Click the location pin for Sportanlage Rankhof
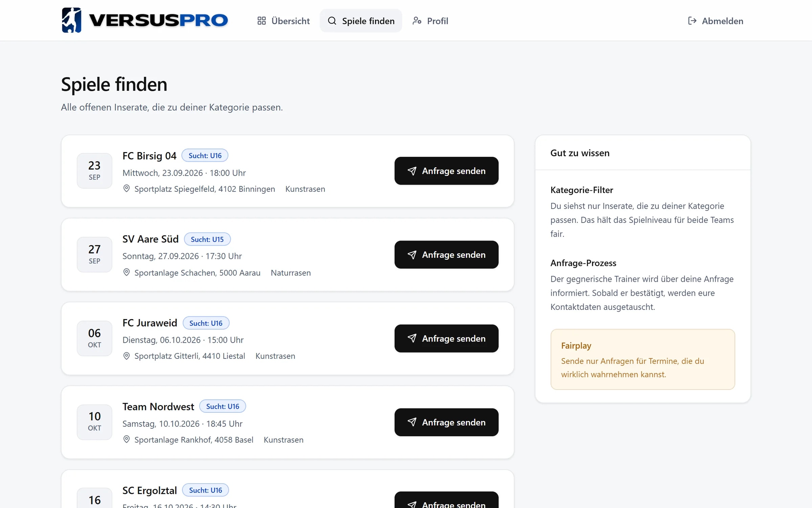This screenshot has width=812, height=508. click(x=127, y=439)
